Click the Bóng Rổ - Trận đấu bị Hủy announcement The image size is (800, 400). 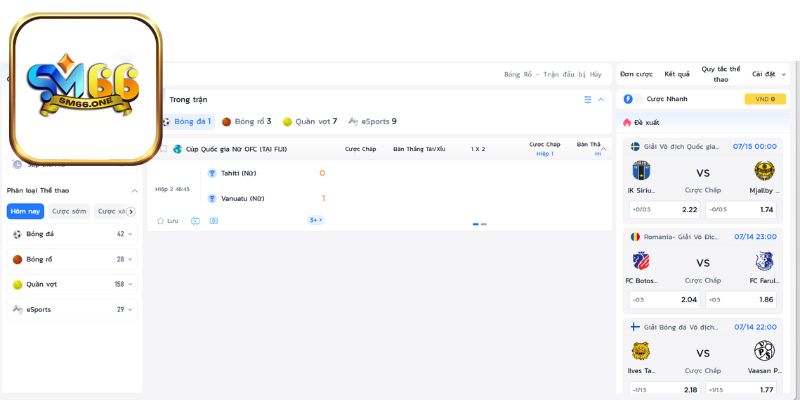click(x=553, y=74)
